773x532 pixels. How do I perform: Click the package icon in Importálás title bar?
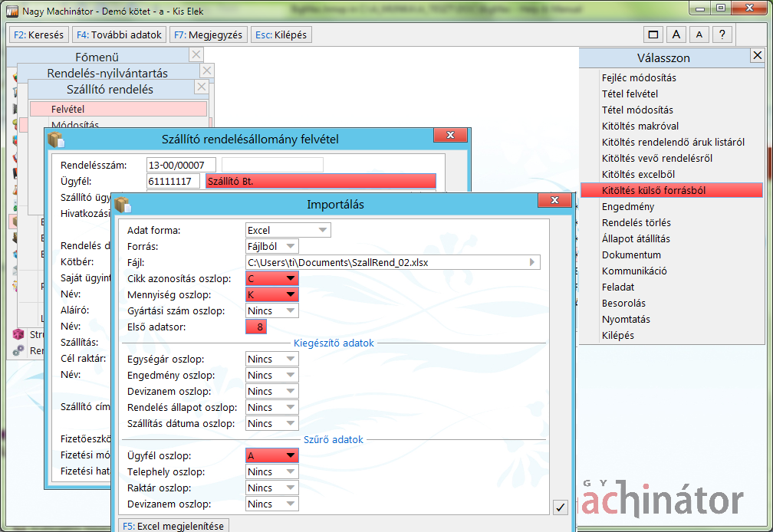(x=122, y=204)
